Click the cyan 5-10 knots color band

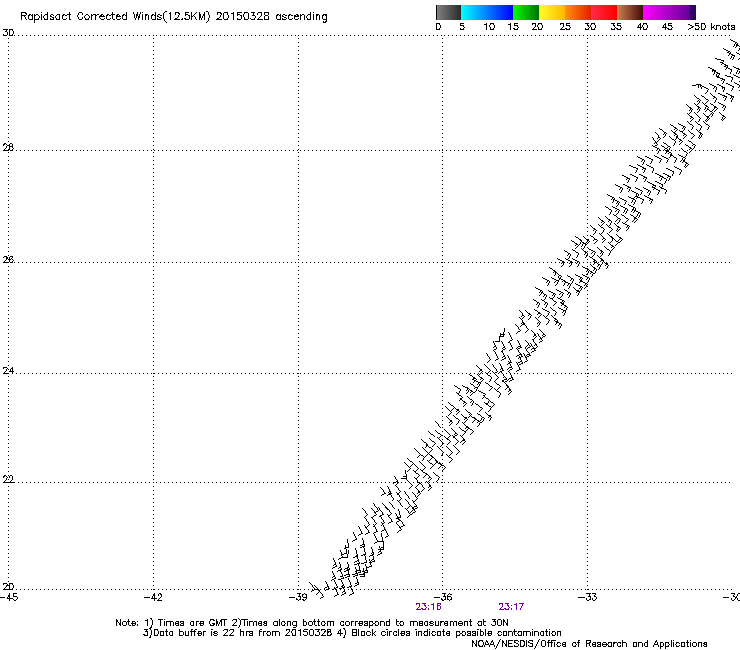point(474,13)
